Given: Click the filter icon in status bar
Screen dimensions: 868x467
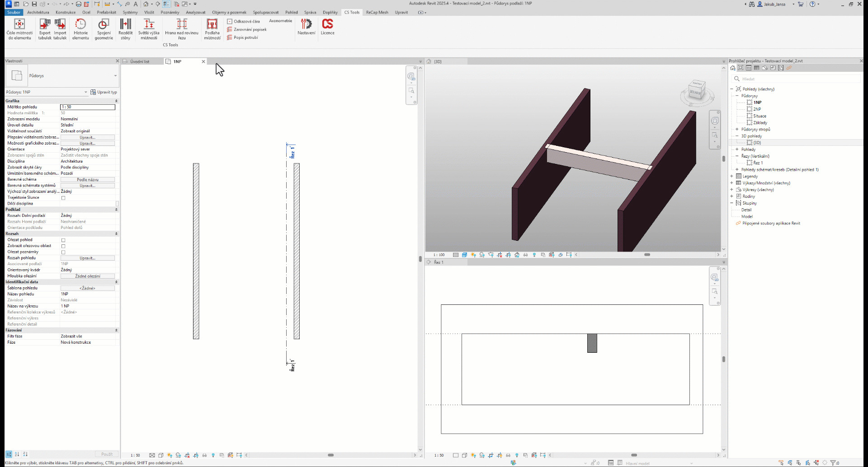Looking at the screenshot, I should 834,463.
